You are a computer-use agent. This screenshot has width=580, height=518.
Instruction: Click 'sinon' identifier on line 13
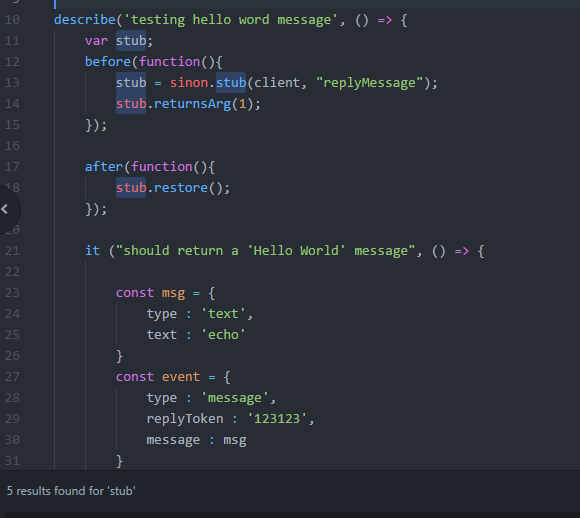pos(189,83)
